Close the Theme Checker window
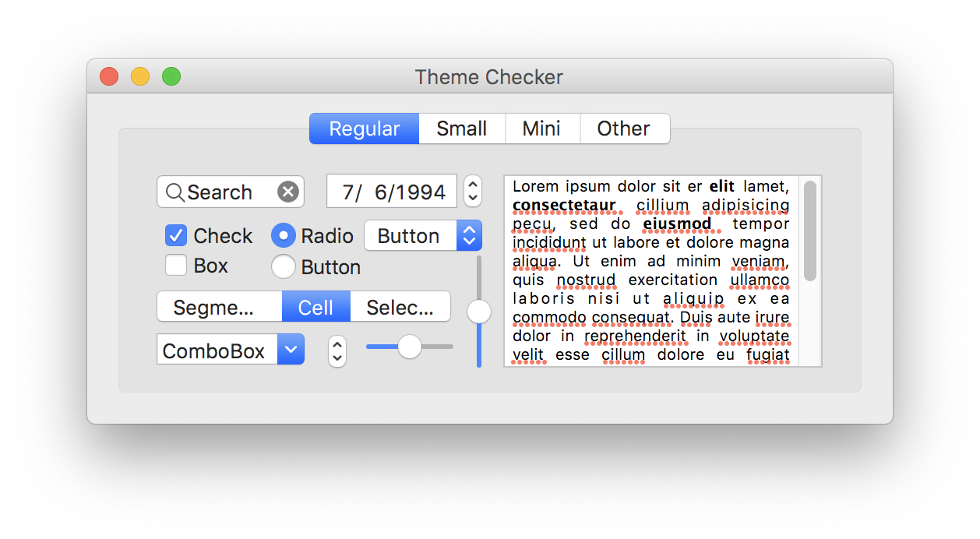The image size is (980, 539). pos(109,76)
